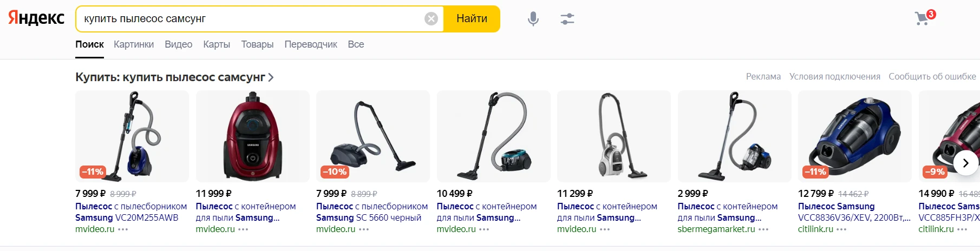Open three-dot menu beside first citilink.ru
This screenshot has height=251, width=980.
[841, 229]
